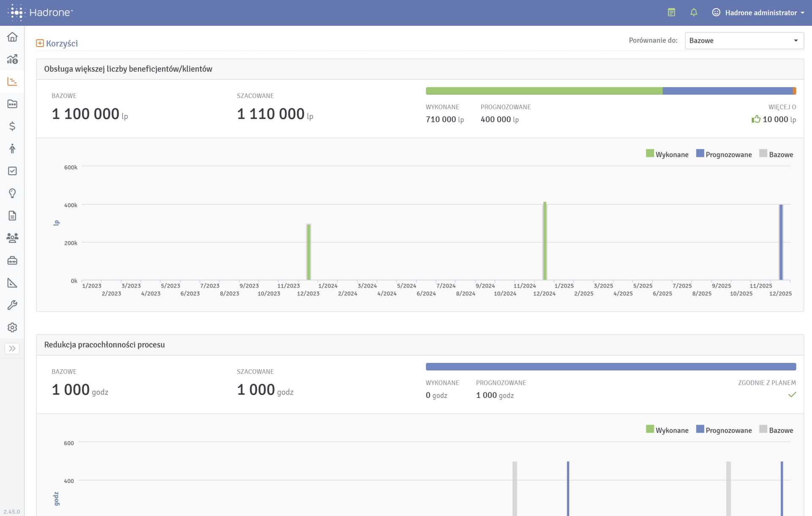Open the notes list icon in header
This screenshot has height=516, width=812.
672,13
